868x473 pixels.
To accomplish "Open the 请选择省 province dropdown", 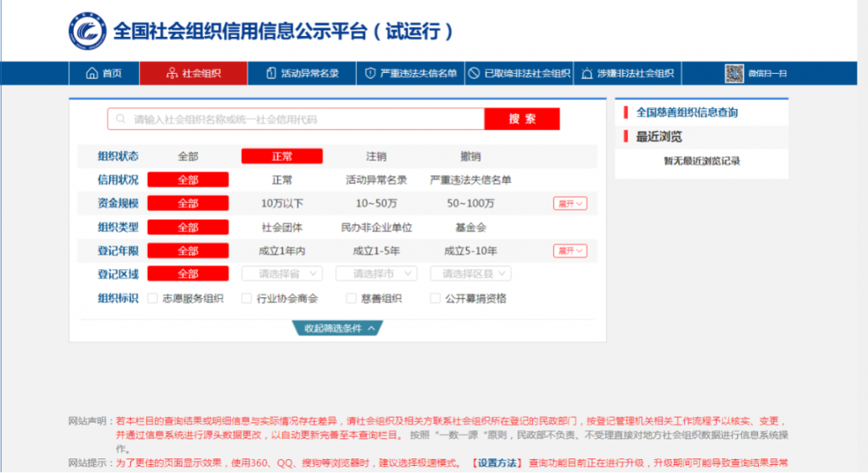I will (282, 274).
